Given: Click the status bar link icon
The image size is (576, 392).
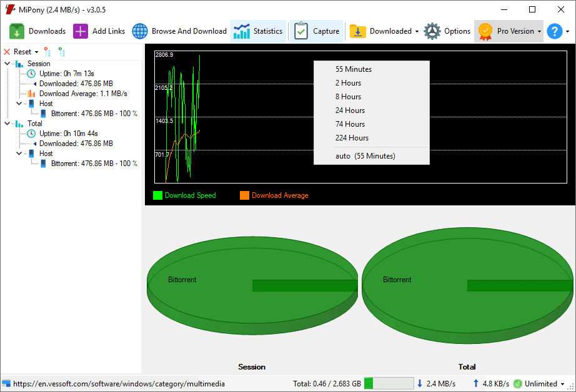Looking at the screenshot, I should click(6, 383).
